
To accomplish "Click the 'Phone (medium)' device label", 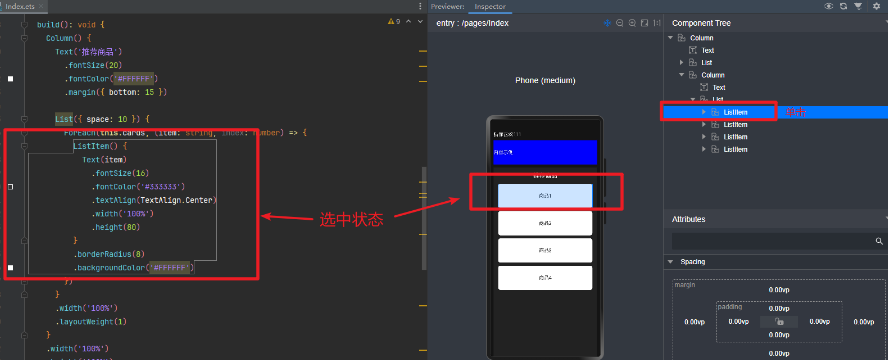I will 545,80.
